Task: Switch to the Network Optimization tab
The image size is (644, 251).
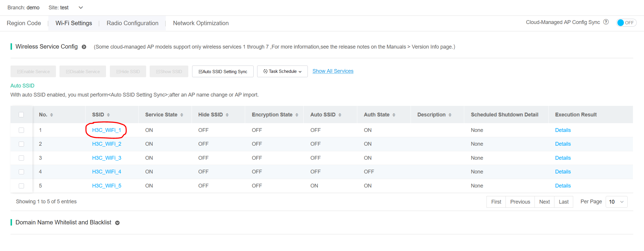Action: click(201, 23)
